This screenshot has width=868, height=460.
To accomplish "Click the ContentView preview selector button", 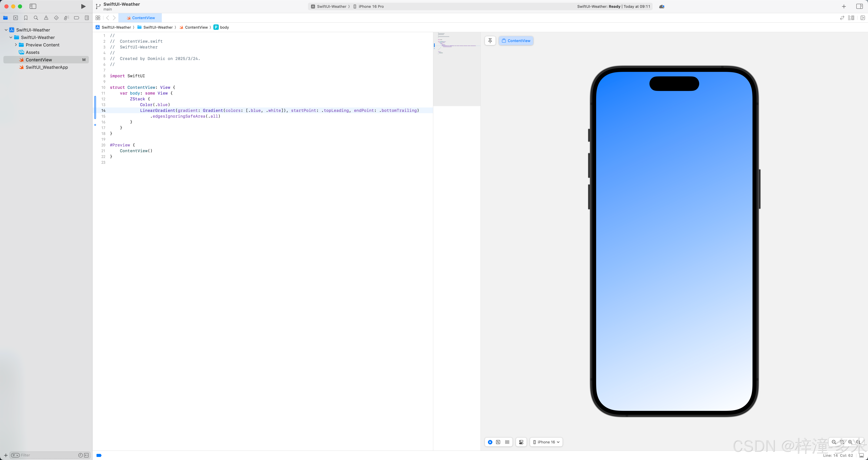I will coord(516,41).
